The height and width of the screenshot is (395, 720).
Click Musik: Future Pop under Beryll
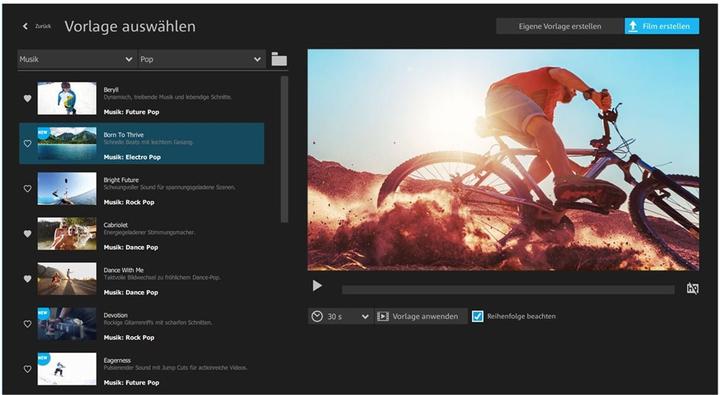[131, 112]
